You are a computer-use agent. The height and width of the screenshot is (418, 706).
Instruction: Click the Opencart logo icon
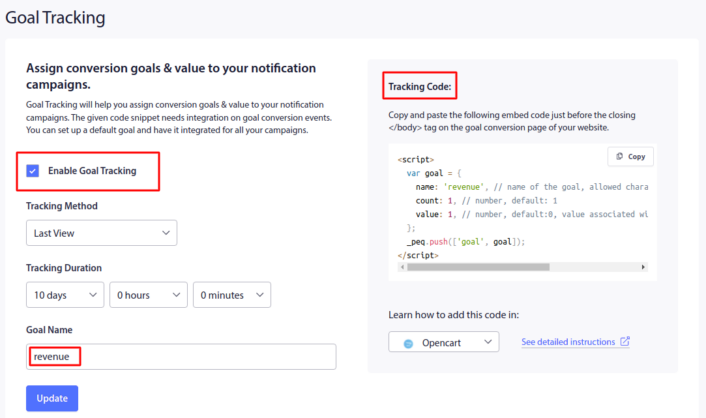click(x=408, y=343)
